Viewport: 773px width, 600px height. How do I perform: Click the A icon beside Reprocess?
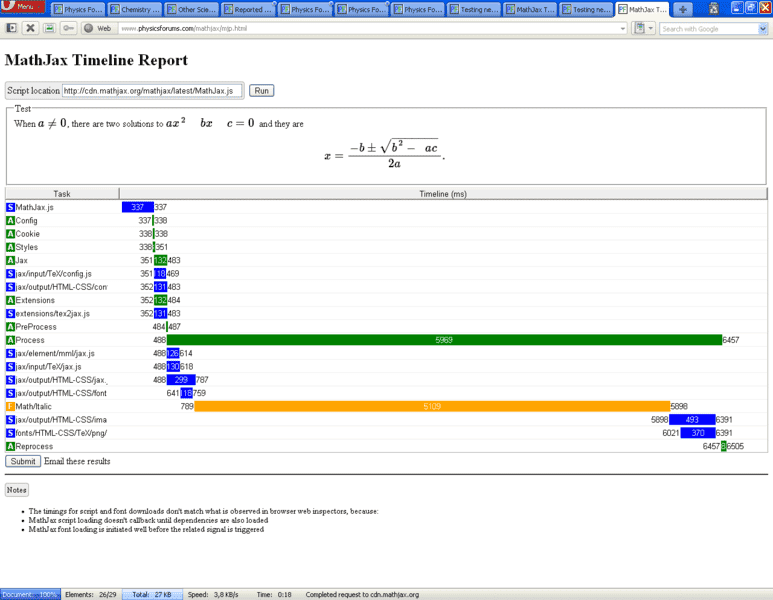(10, 447)
